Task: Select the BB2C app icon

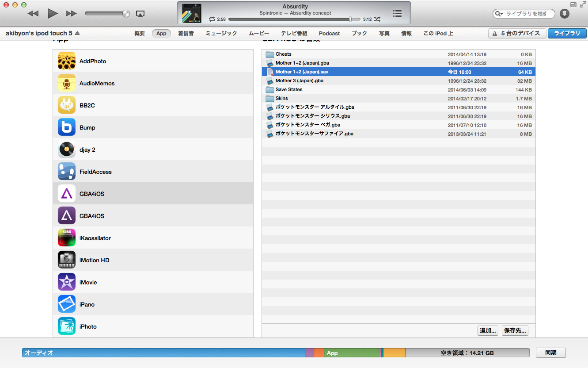Action: 67,105
